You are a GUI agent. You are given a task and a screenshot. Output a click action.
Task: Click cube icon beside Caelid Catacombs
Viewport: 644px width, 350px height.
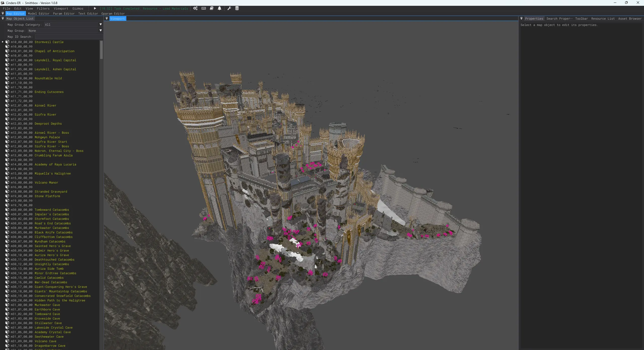tap(7, 278)
